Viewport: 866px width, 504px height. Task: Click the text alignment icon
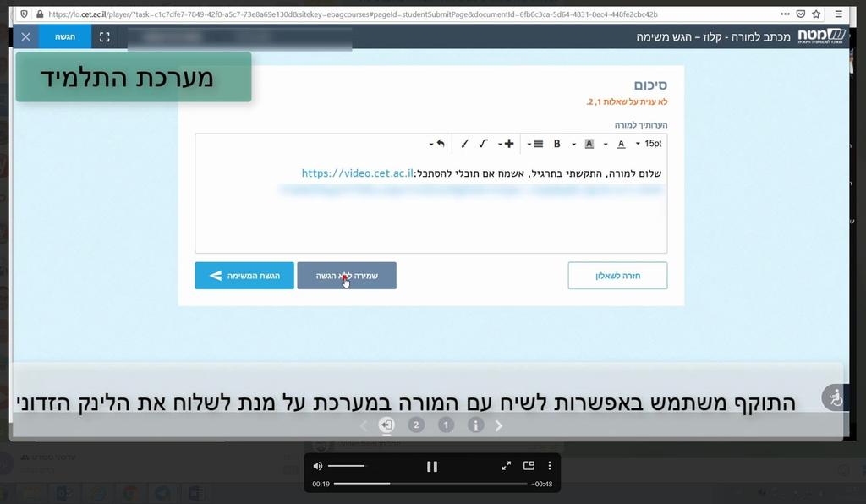pyautogui.click(x=539, y=144)
